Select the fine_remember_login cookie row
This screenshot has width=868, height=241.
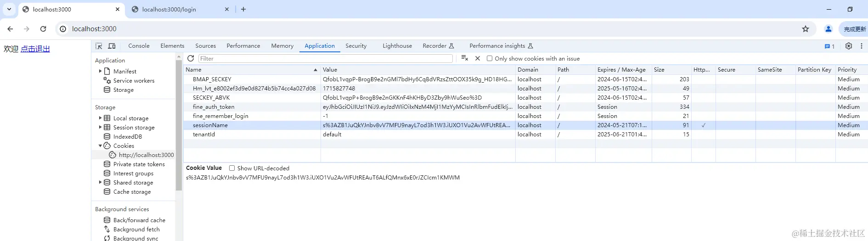[525, 116]
